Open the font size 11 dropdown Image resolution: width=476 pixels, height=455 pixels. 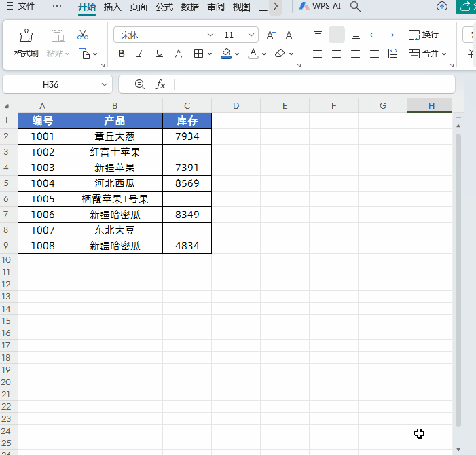click(x=251, y=35)
